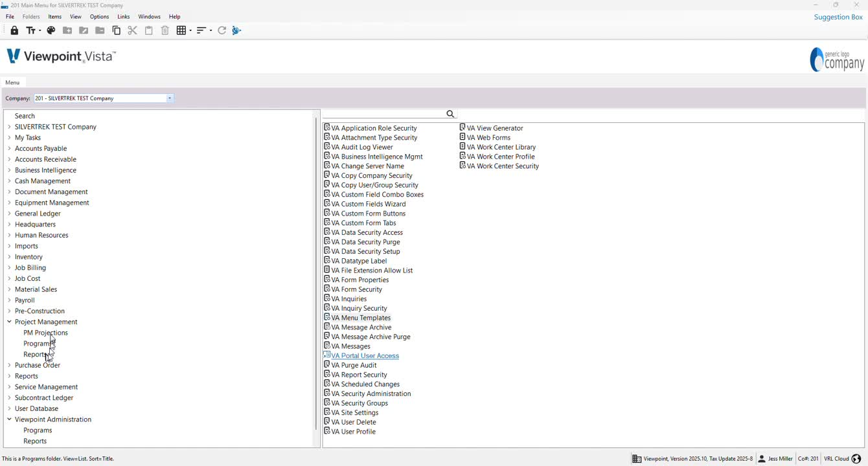
Task: Click the Jess Miller user icon
Action: (762, 459)
